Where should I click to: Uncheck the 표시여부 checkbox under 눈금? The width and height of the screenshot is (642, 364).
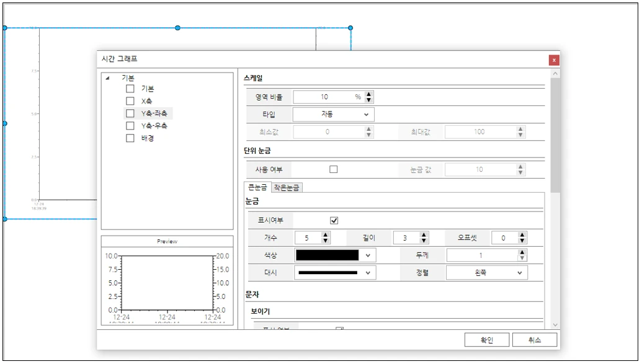point(334,220)
